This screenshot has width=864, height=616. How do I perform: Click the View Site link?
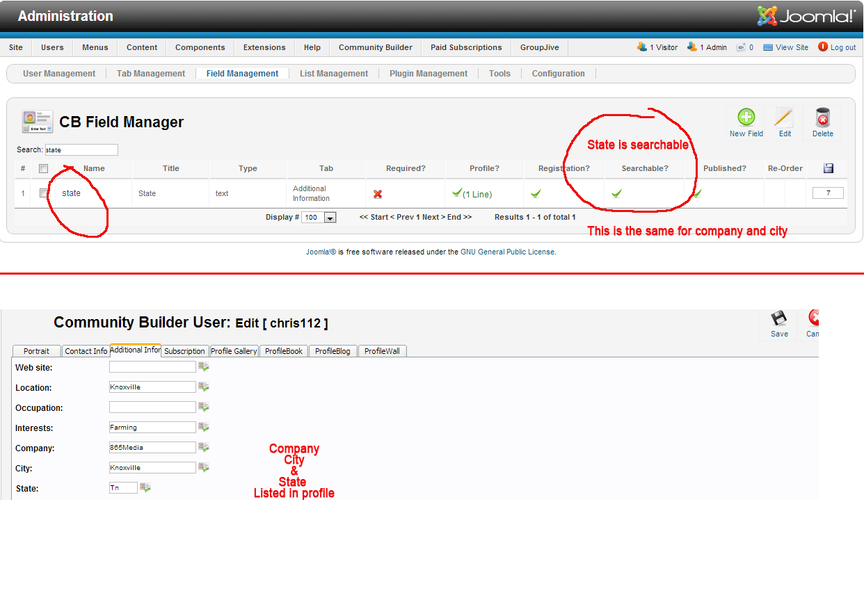click(x=792, y=47)
